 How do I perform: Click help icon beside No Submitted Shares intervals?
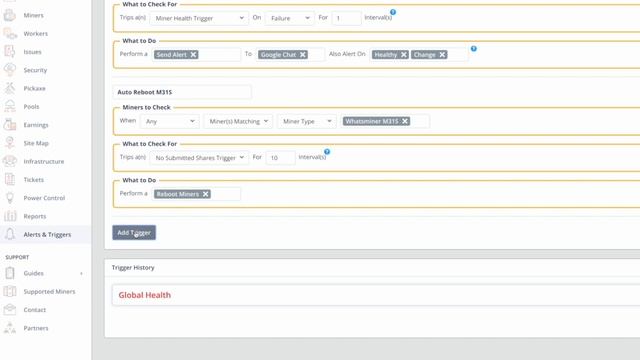click(327, 152)
